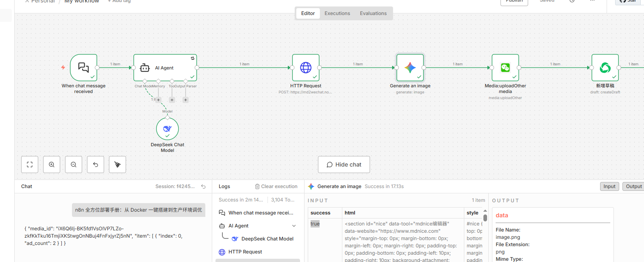Select the AI Agent node
Screen dimensions: 644x262
[165, 68]
